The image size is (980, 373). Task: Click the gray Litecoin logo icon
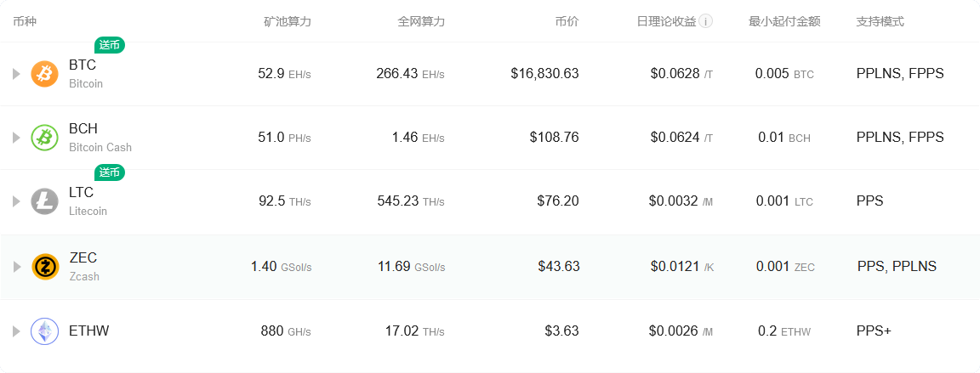pyautogui.click(x=44, y=201)
